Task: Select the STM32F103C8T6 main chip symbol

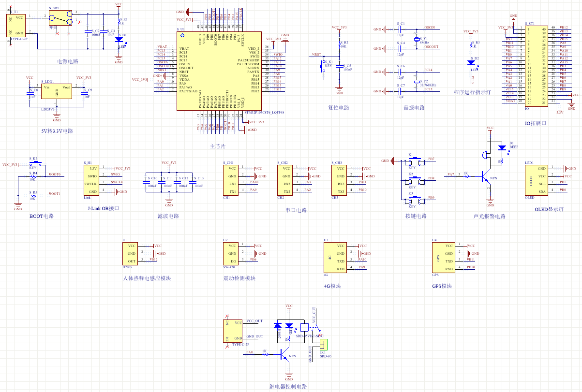Action: tap(219, 71)
